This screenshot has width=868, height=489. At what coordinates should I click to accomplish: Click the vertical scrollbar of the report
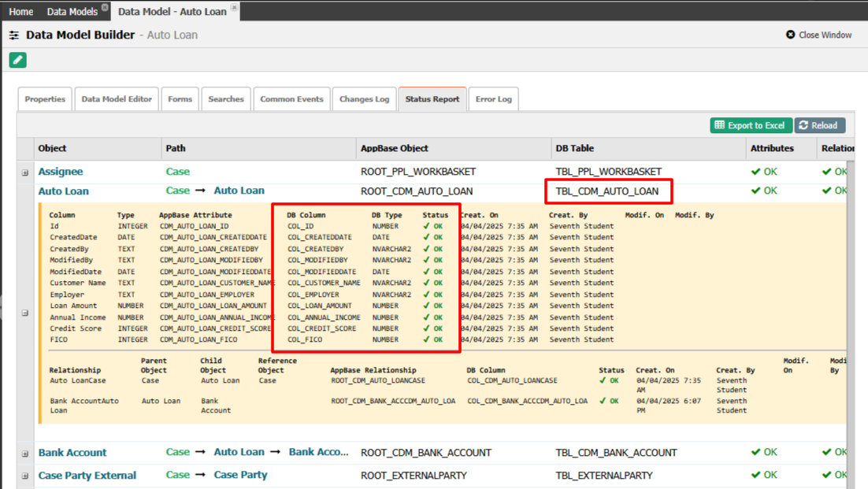tap(851, 324)
